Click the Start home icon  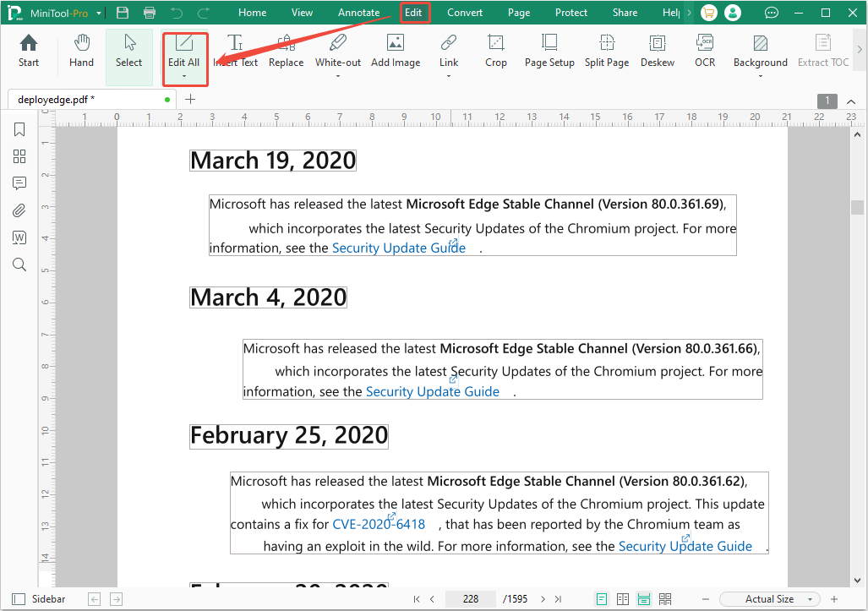click(28, 51)
